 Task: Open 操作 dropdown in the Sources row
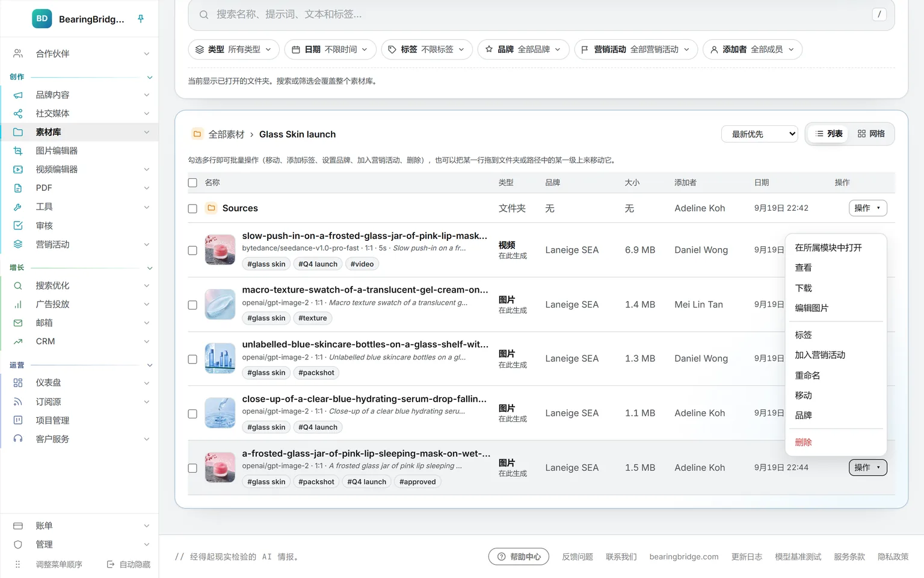[x=867, y=208]
